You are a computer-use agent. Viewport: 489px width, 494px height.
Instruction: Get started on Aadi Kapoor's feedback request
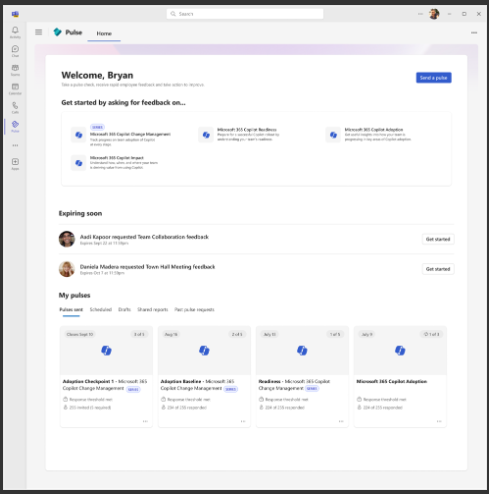point(438,239)
